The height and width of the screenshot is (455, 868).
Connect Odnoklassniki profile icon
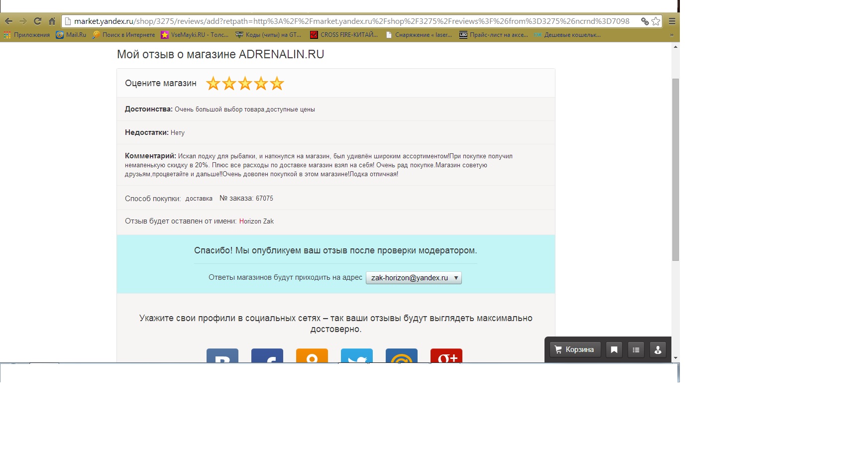point(312,355)
